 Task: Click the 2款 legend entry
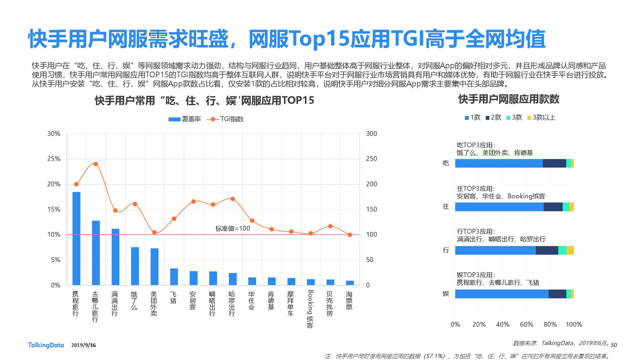coord(494,117)
